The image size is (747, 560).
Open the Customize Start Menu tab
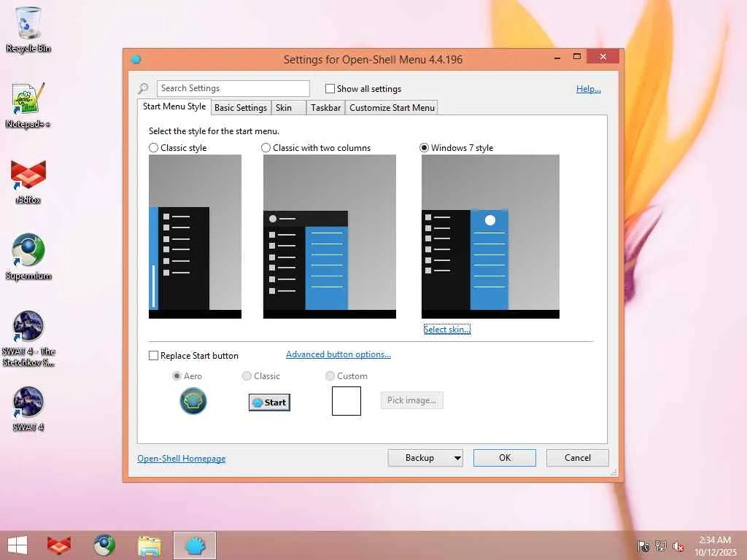click(x=392, y=108)
